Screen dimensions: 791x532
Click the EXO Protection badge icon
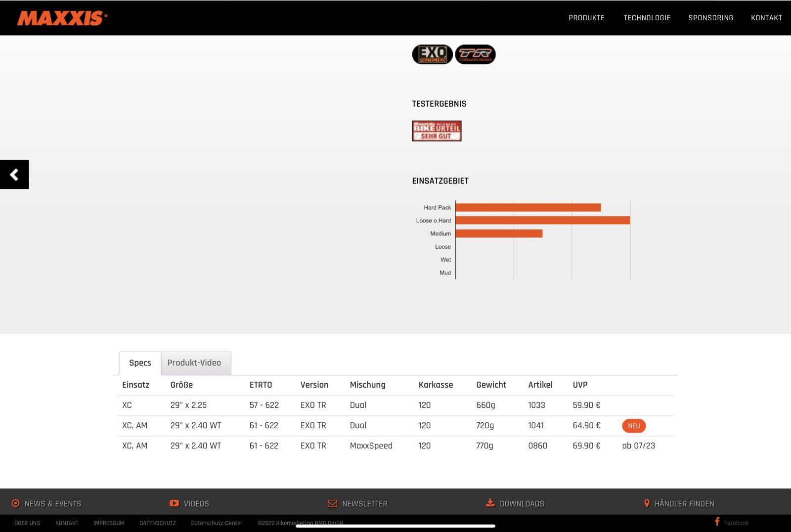coord(432,54)
